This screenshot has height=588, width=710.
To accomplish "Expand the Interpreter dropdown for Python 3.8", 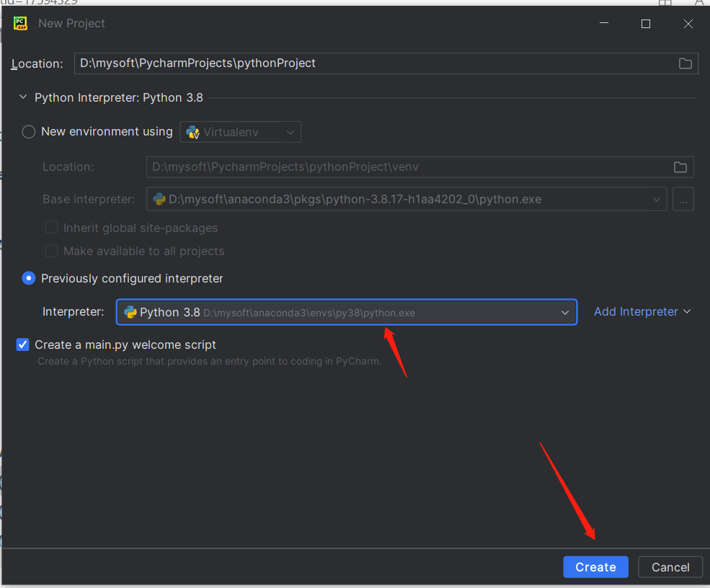I will [565, 312].
